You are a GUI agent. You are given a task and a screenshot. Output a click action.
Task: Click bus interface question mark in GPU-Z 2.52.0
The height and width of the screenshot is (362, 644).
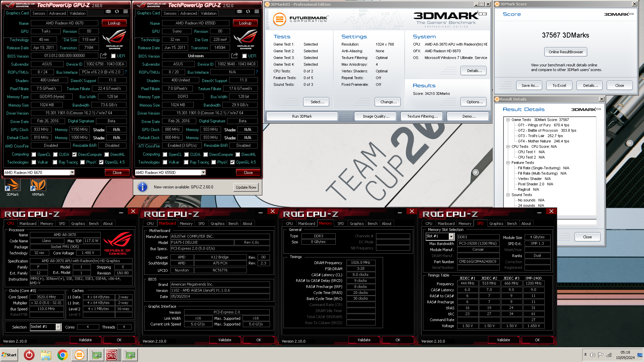(x=257, y=72)
